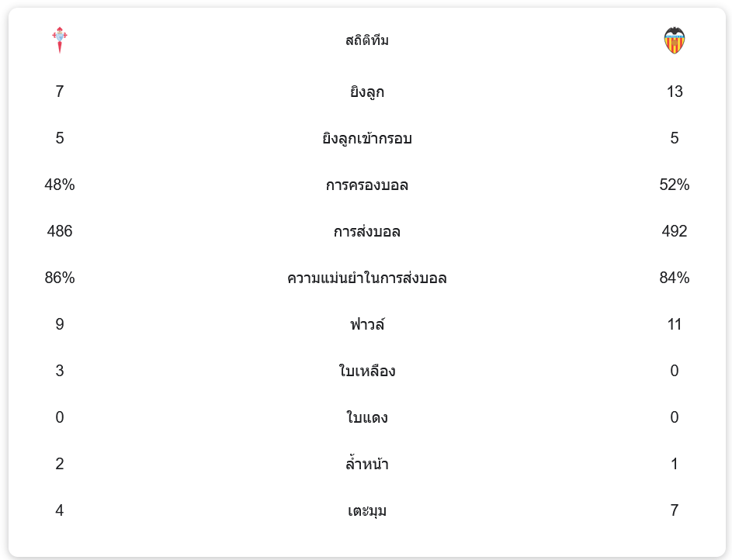
Task: Click the Celta Vigo team crest
Action: point(60,40)
